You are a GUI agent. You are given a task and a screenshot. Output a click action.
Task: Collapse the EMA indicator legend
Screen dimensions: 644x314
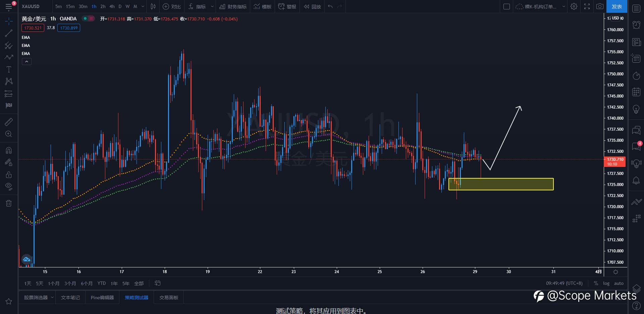26,62
